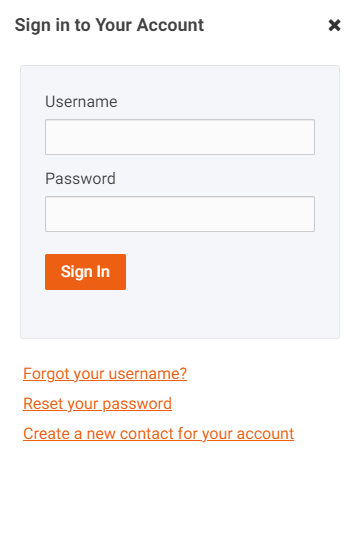Click the orange Sign In button
This screenshot has height=550, width=360.
(x=85, y=272)
